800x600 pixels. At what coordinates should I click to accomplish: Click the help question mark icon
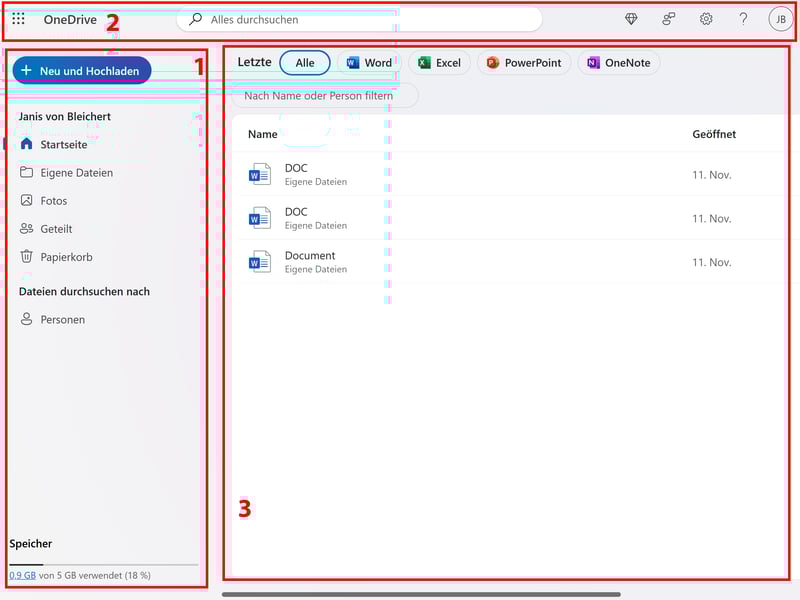[743, 19]
